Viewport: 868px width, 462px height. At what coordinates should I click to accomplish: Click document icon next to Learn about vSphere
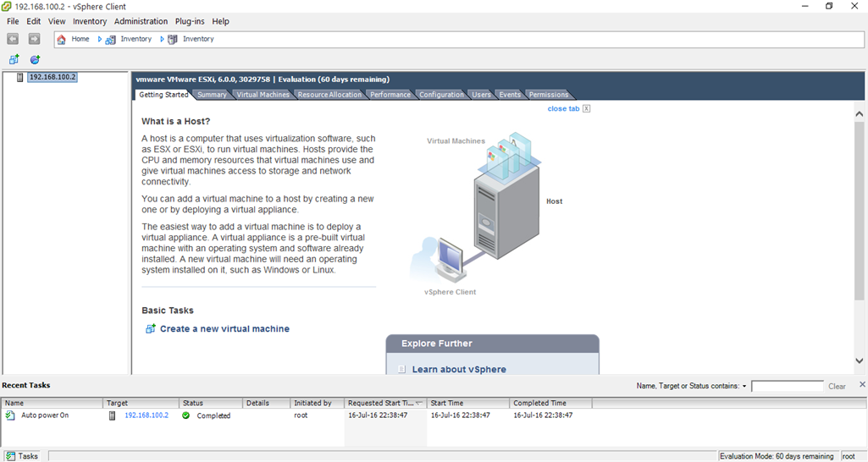402,369
